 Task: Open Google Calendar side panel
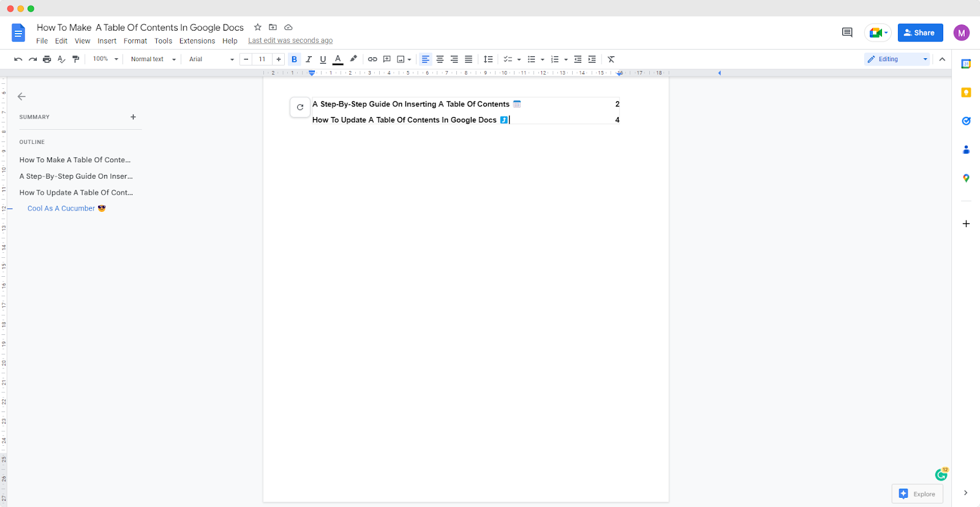[x=966, y=64]
